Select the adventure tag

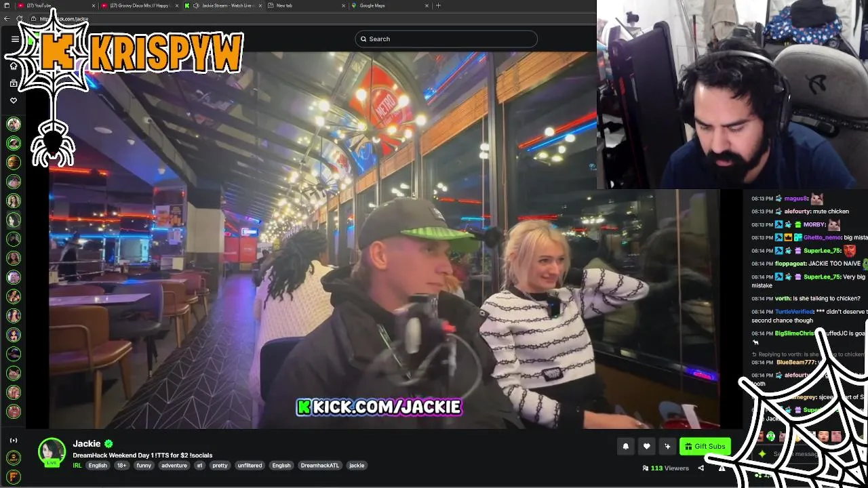click(x=174, y=466)
